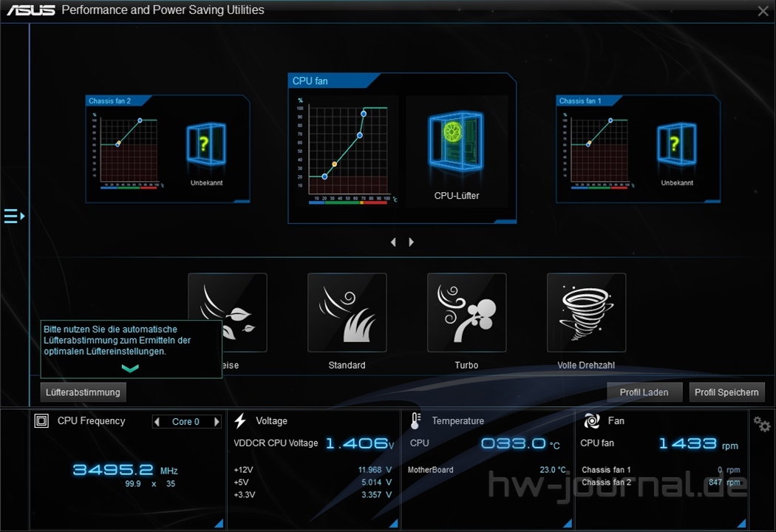Click the +3.3V voltage row
776x532 pixels.
pyautogui.click(x=313, y=494)
